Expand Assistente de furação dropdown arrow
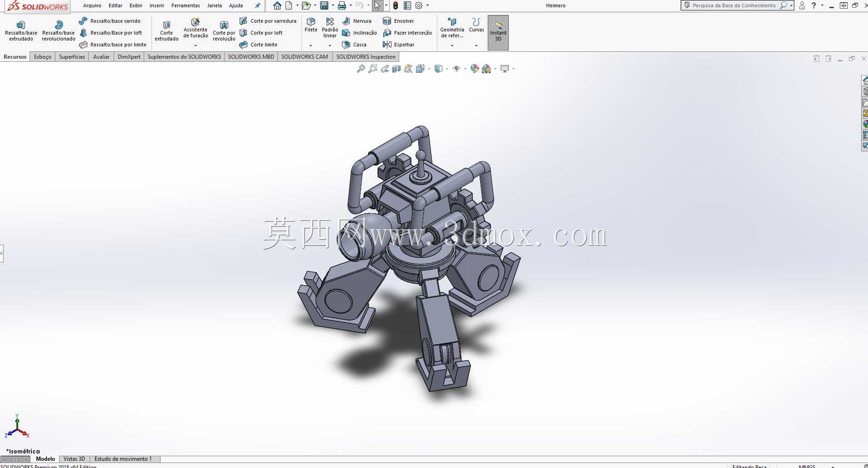The height and width of the screenshot is (468, 868). (196, 45)
